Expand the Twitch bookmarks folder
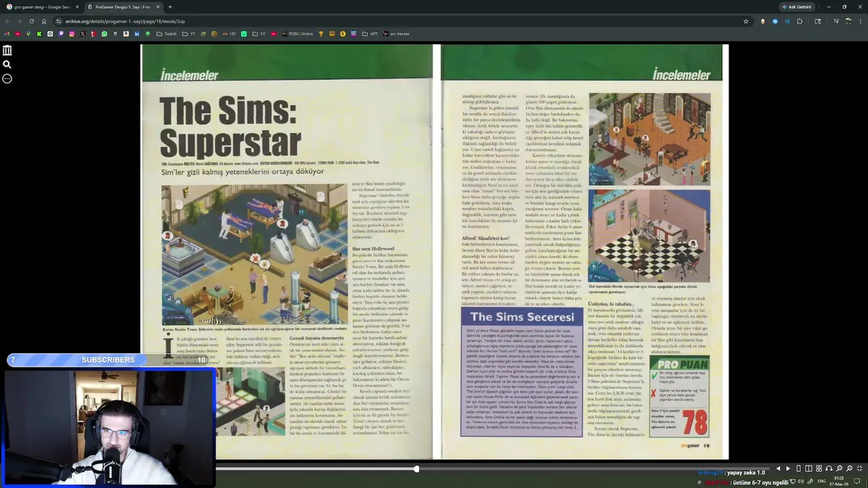The width and height of the screenshot is (868, 488). click(166, 34)
